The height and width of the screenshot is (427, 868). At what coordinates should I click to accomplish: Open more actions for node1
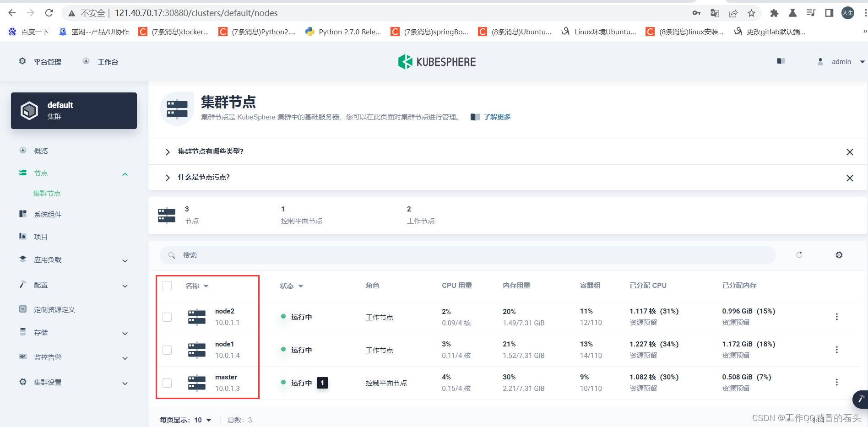pos(837,350)
